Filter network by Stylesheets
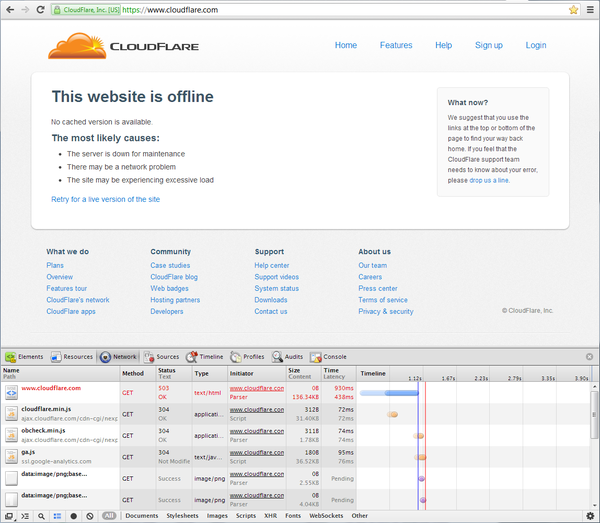This screenshot has width=600, height=523. 183,516
